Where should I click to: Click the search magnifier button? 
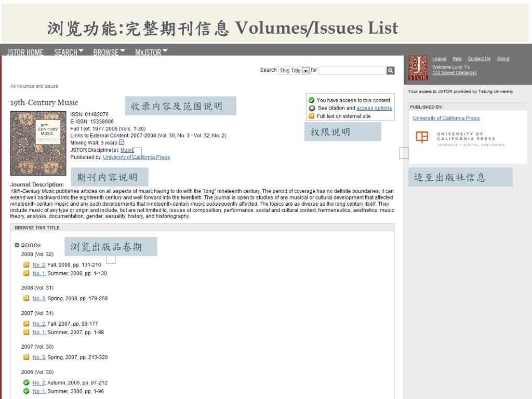(x=391, y=70)
